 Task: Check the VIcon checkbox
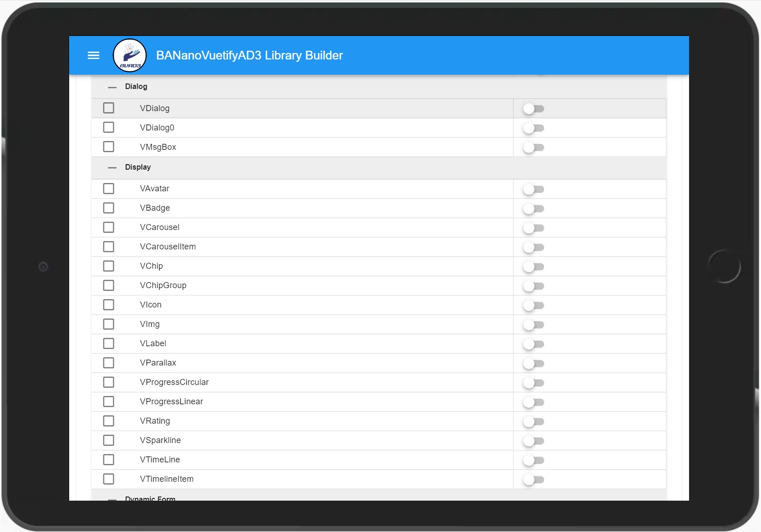[109, 304]
